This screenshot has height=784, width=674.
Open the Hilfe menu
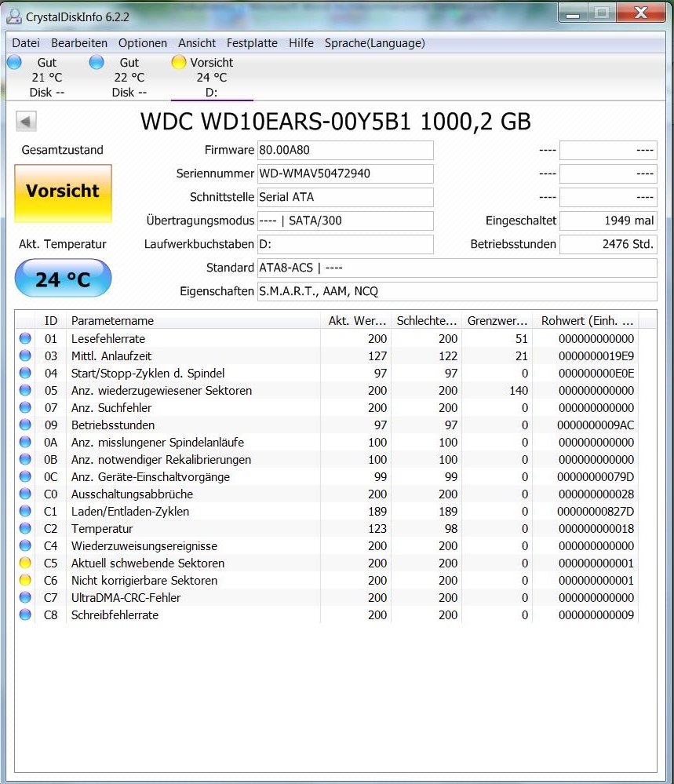[301, 43]
